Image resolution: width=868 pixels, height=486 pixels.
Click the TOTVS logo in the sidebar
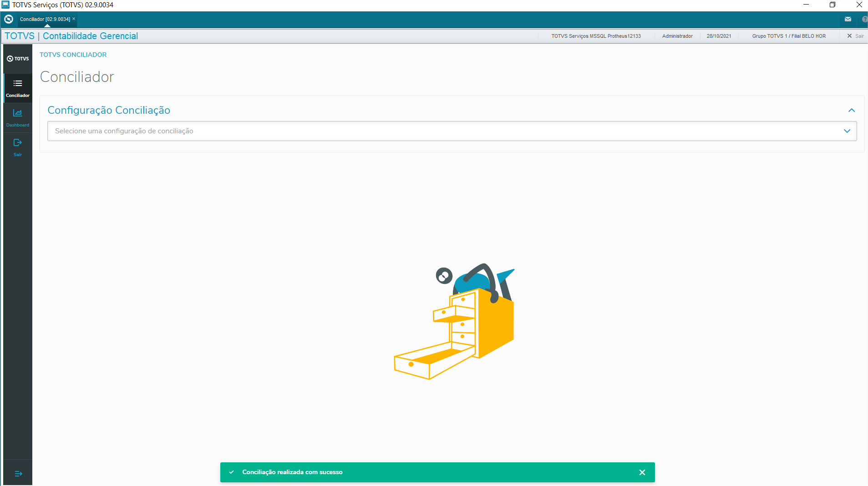click(18, 59)
